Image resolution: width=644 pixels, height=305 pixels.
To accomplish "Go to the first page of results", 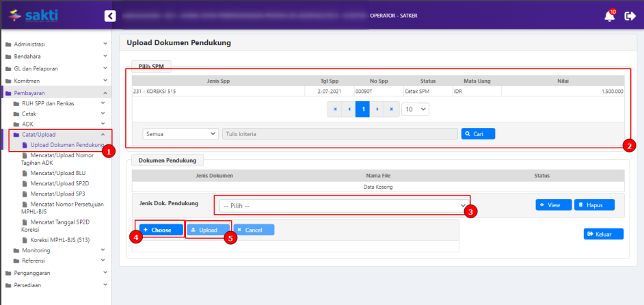I will pos(335,109).
